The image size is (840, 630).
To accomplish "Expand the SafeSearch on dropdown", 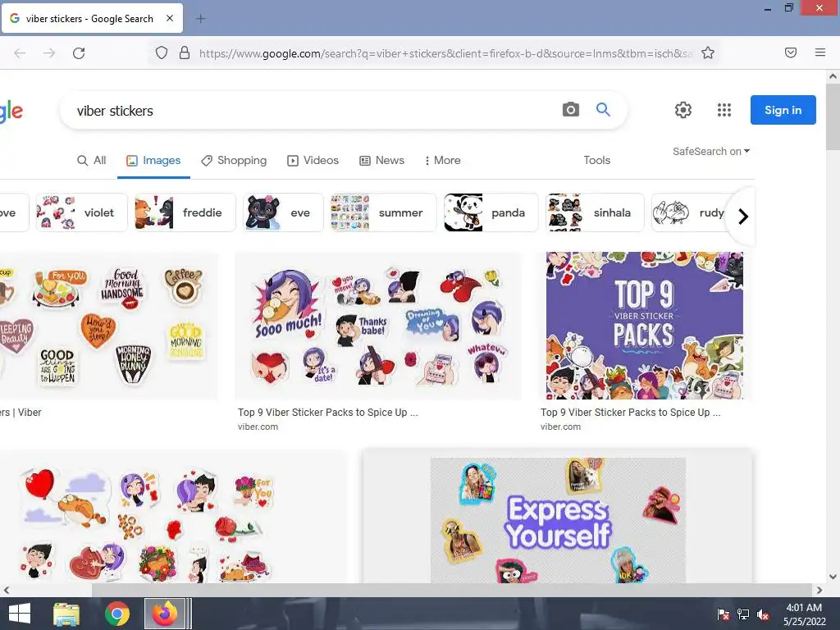I will point(711,152).
